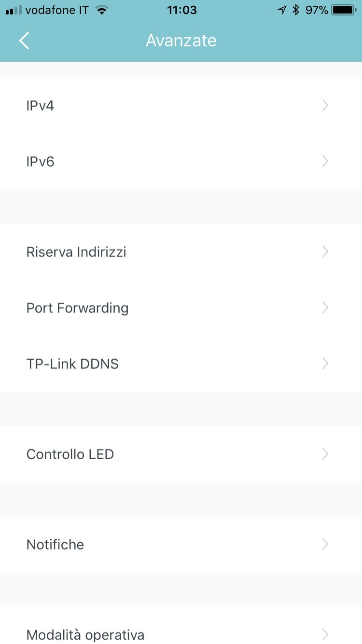Tap the cellular signal bars icon
The height and width of the screenshot is (644, 362).
point(14,10)
